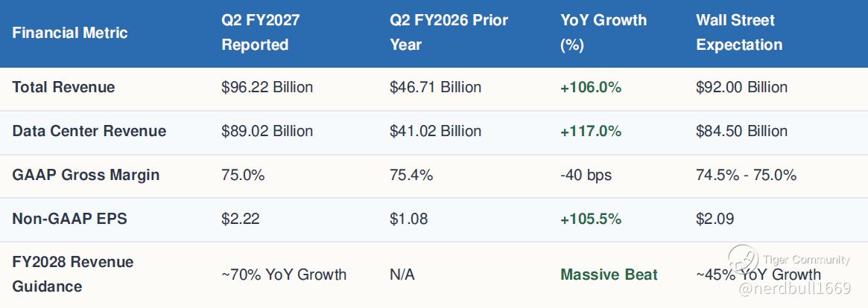Click the +106.0% growth value
Image resolution: width=868 pixels, height=308 pixels.
coord(591,87)
